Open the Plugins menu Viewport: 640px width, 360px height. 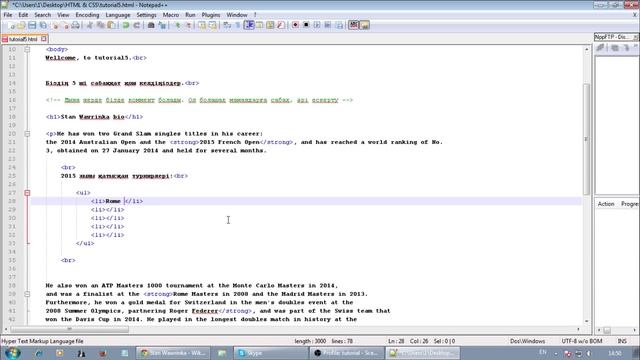coord(211,15)
